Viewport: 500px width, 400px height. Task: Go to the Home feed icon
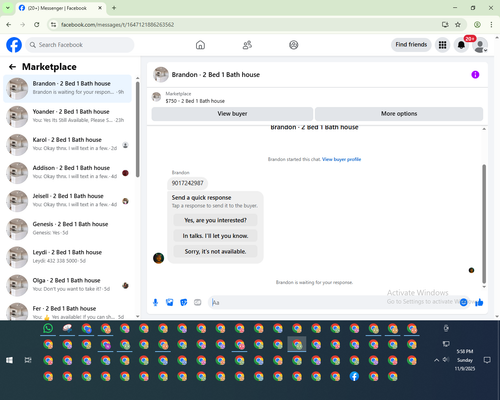click(200, 45)
